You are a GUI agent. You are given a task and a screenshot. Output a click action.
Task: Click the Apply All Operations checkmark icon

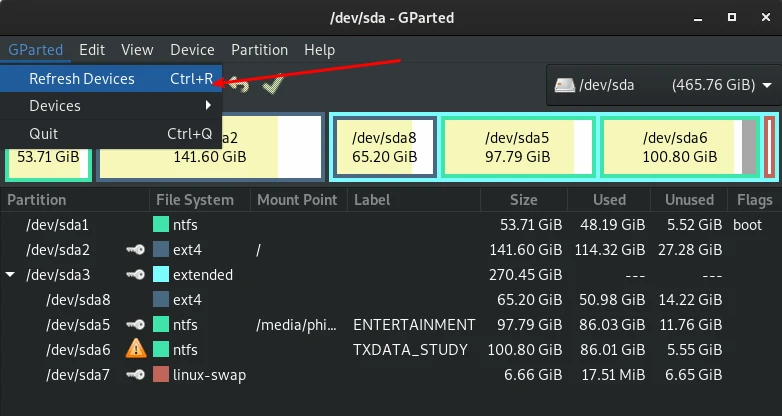coord(273,84)
